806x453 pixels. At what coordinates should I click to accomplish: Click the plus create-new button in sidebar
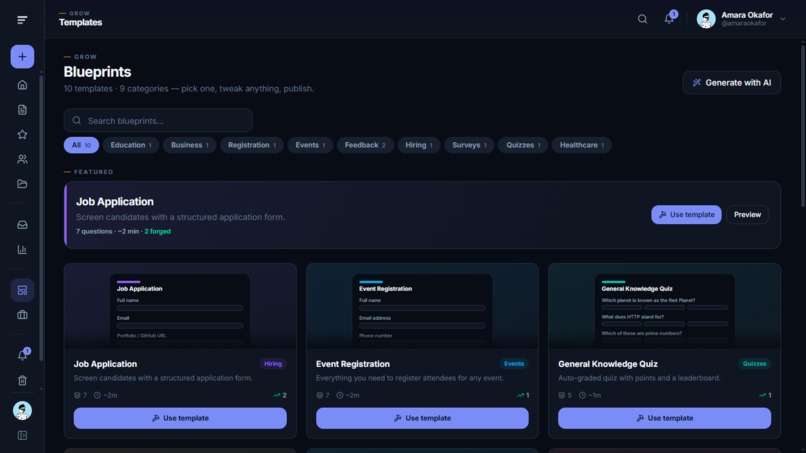22,57
